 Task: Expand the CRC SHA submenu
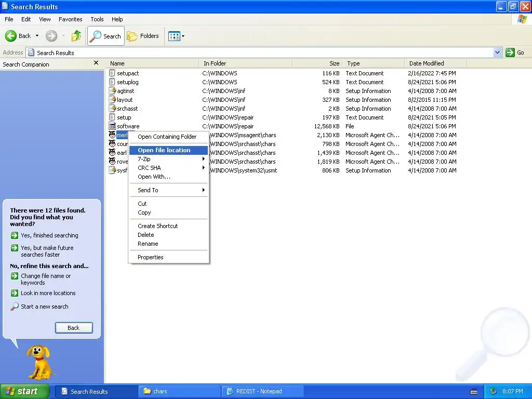tap(168, 168)
